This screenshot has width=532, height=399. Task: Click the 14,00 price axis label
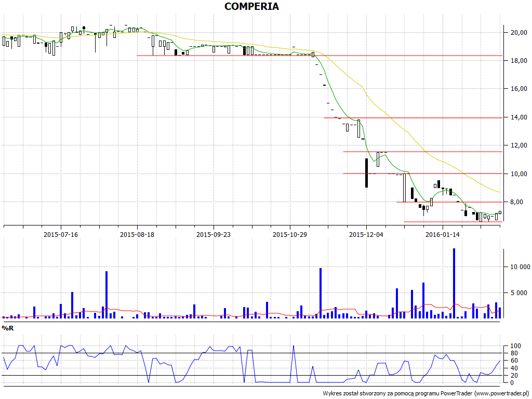[x=519, y=117]
